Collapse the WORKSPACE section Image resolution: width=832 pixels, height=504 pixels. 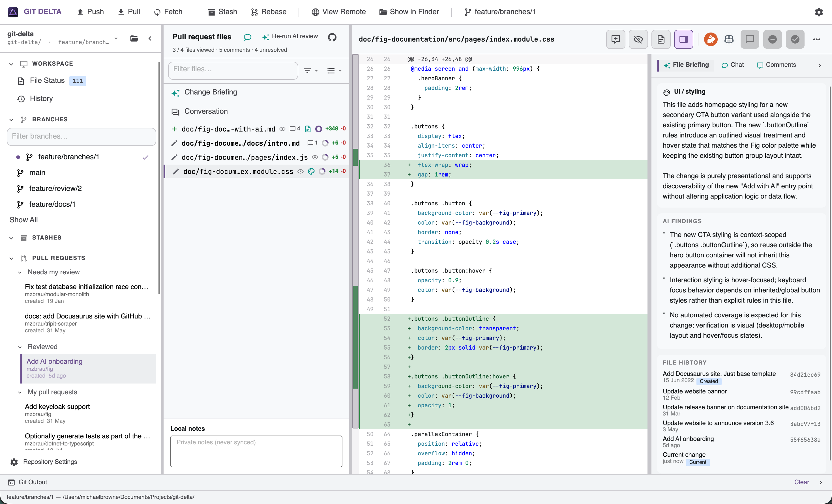click(x=12, y=64)
